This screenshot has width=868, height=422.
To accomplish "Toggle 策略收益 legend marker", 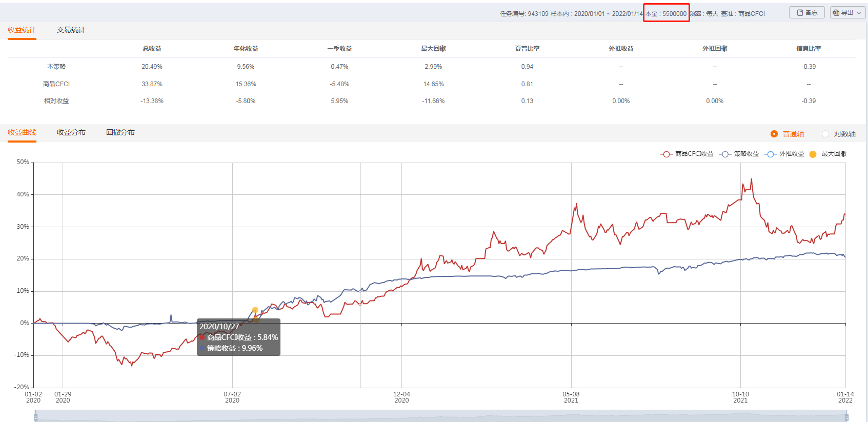I will click(724, 154).
